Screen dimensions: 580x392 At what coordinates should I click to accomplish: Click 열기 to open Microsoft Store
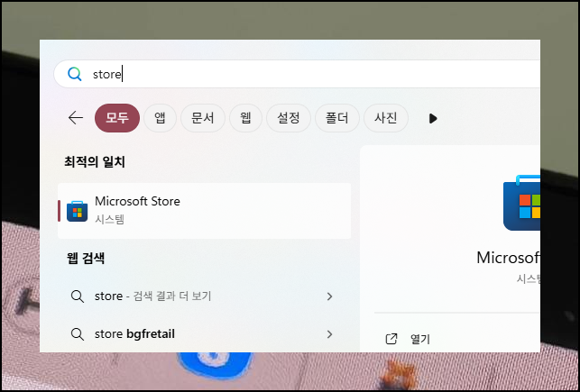[420, 339]
